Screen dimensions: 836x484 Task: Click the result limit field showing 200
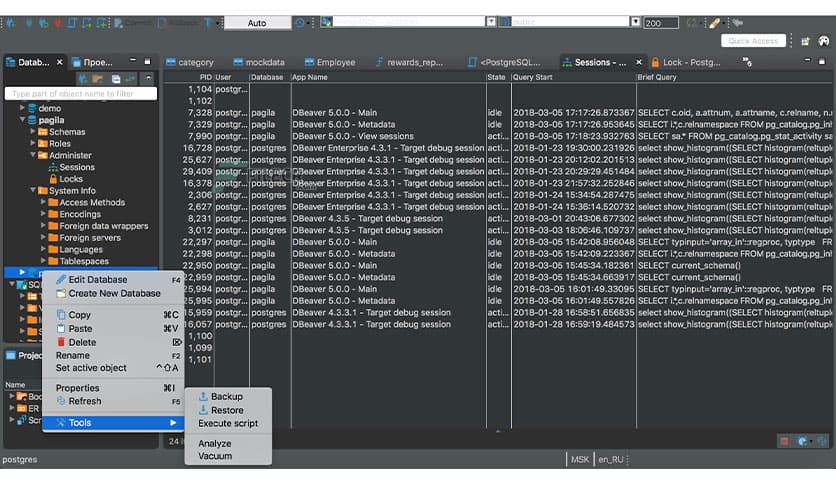click(x=661, y=23)
